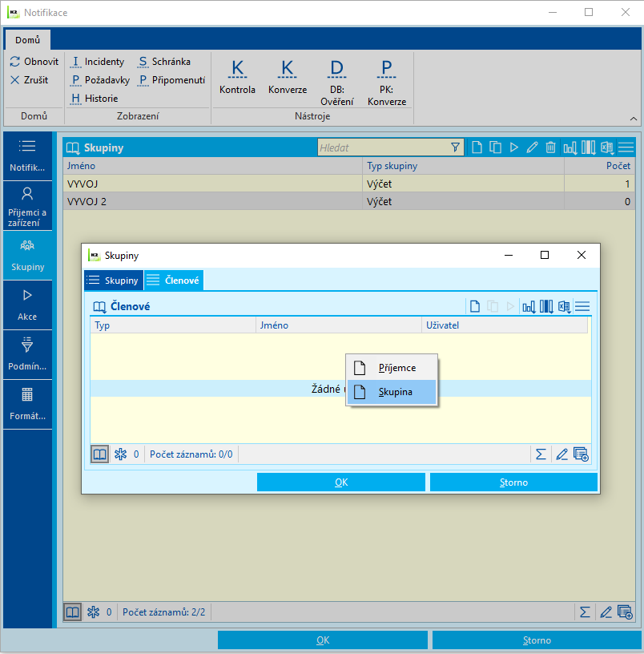
Task: Click snowflake icon in main status bar
Action: click(x=94, y=612)
